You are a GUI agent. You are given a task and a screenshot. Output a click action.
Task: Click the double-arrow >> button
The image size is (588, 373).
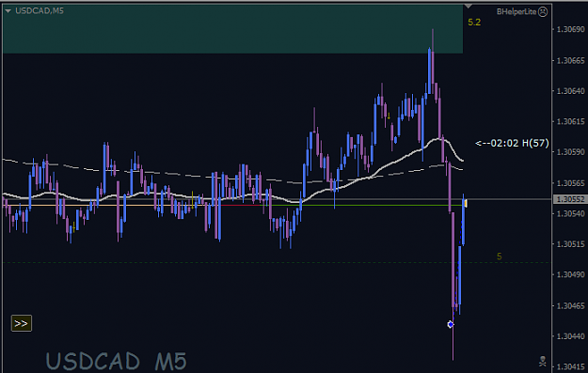pos(22,323)
